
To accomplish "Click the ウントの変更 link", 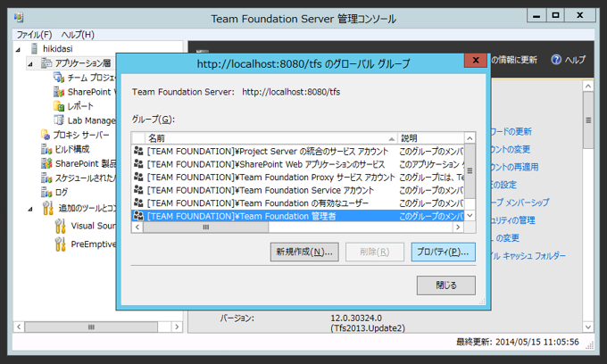I will tap(511, 149).
